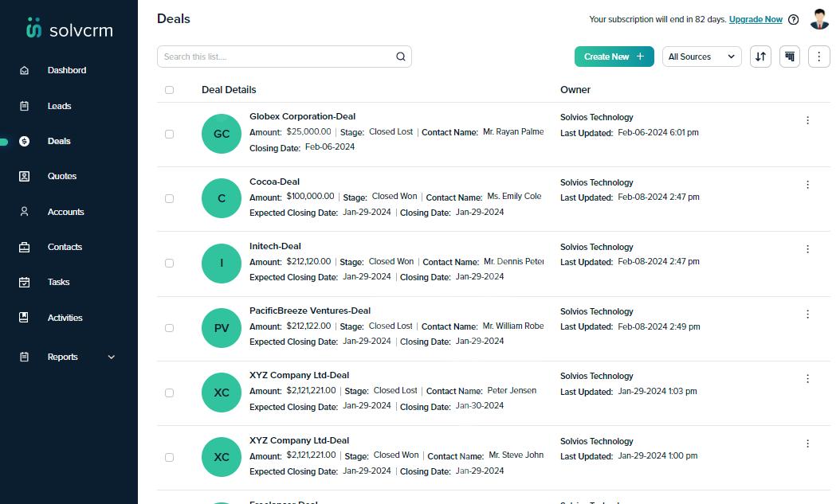Viewport: 840px width, 504px height.
Task: Check the PacificBreeze Ventures-Deal checkbox
Action: (x=169, y=328)
